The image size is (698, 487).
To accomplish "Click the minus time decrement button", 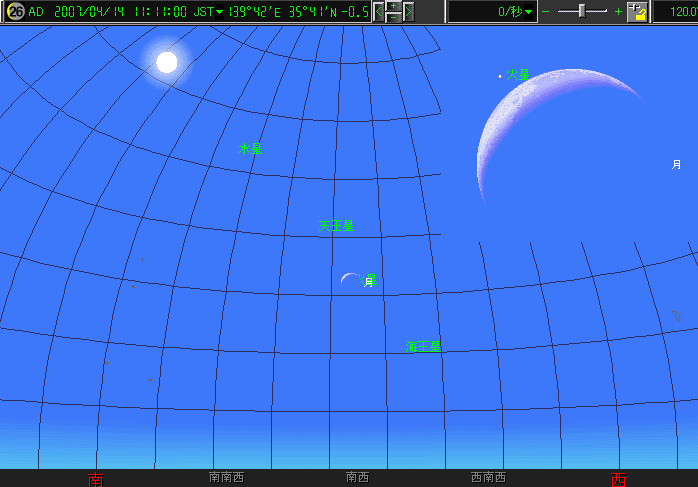I will pos(393,18).
